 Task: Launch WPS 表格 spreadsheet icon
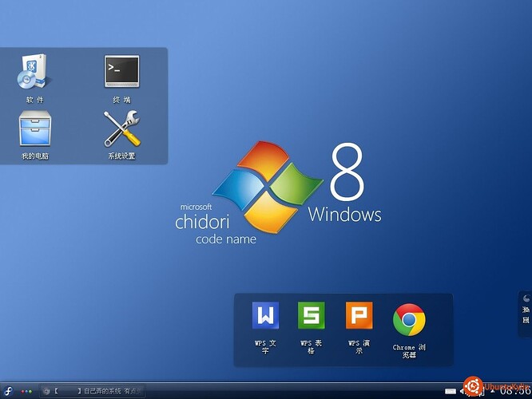tap(311, 315)
